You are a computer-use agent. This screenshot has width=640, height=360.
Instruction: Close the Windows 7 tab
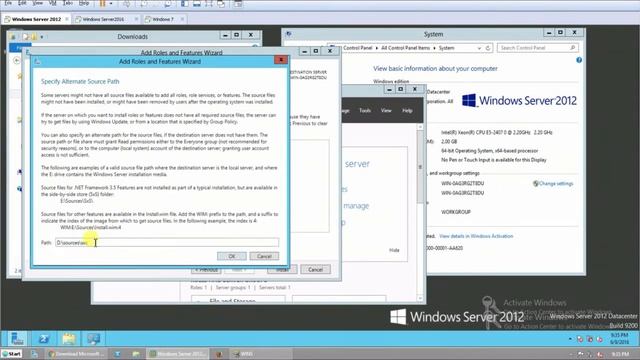[182, 19]
